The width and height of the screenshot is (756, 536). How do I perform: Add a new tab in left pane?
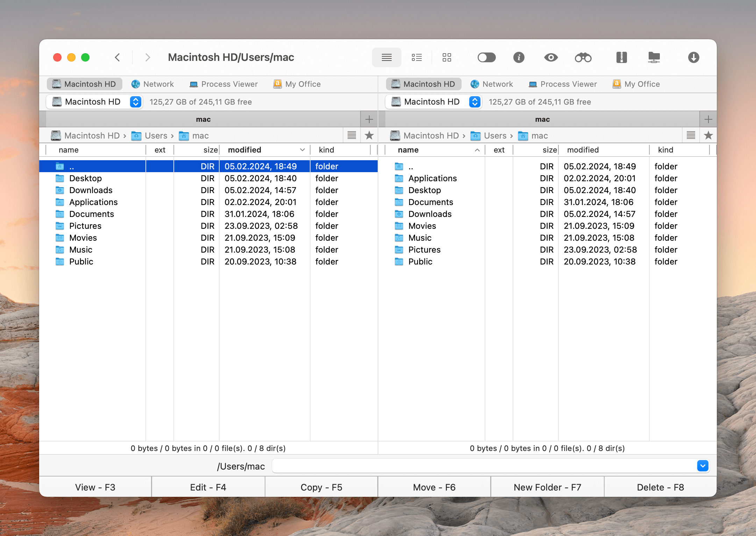coord(369,119)
